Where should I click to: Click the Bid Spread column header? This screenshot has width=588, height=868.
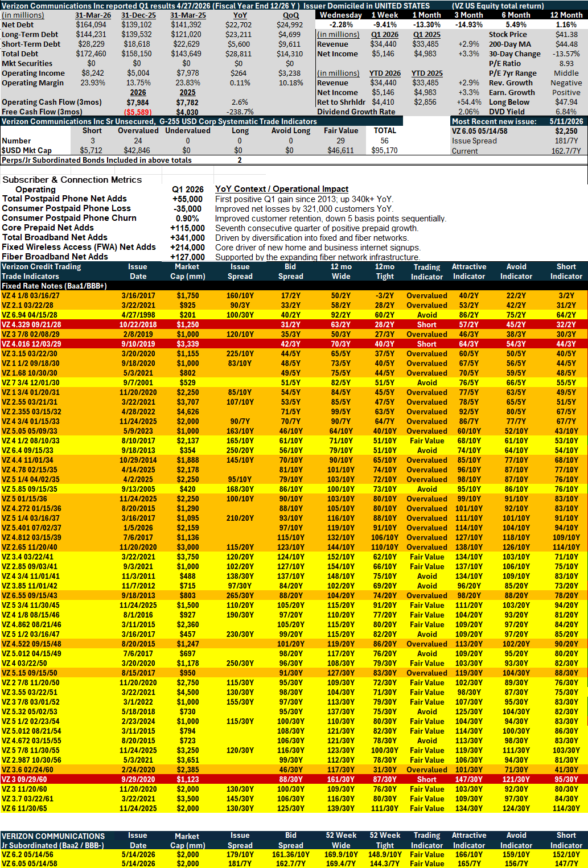coord(290,271)
